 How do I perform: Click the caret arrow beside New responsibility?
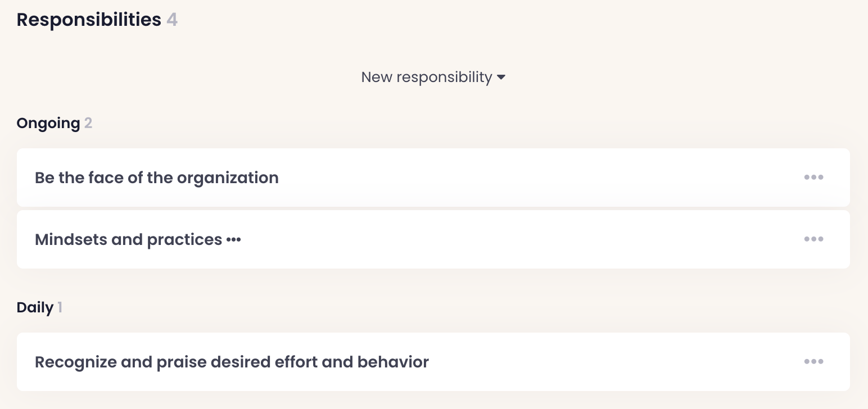(x=501, y=77)
